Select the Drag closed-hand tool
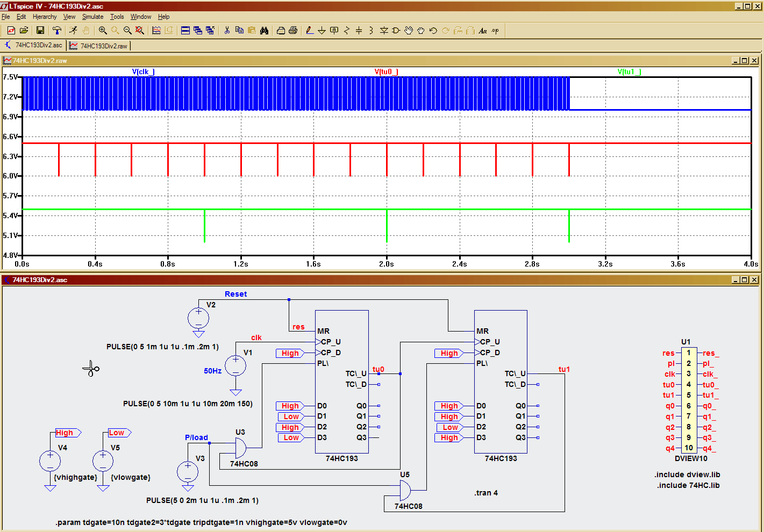 (421, 31)
